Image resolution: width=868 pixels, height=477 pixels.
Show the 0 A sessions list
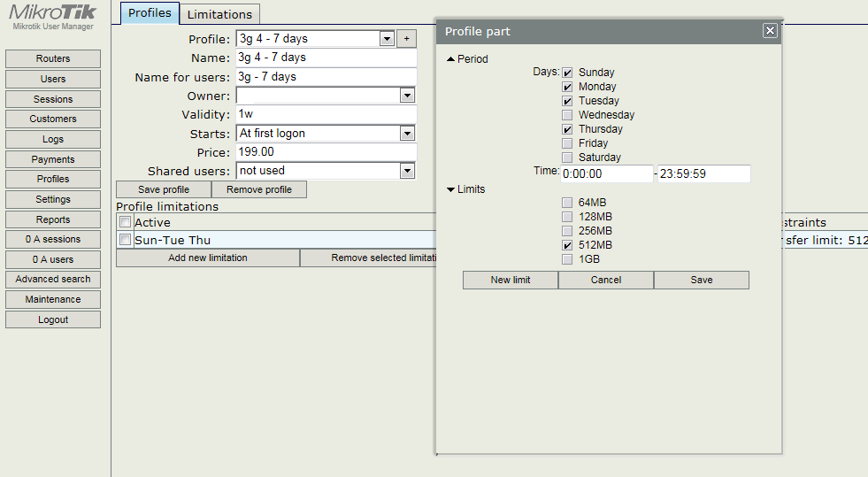click(x=53, y=239)
